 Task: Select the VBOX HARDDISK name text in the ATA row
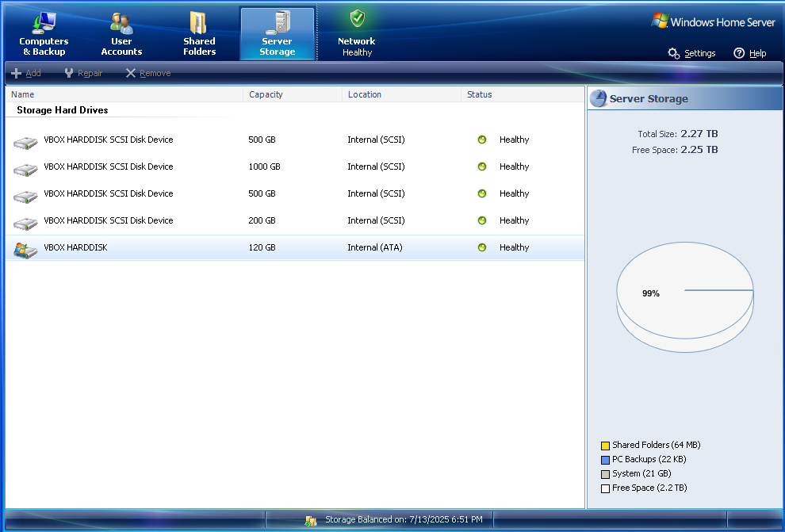click(75, 247)
